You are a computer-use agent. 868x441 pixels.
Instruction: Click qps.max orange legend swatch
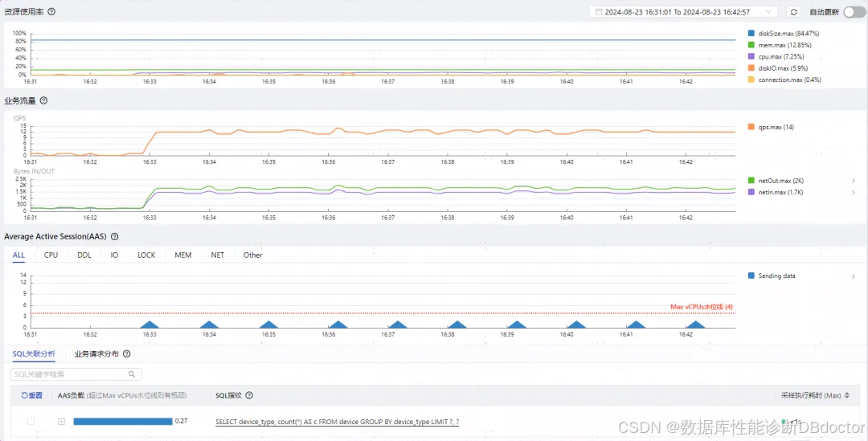[751, 127]
